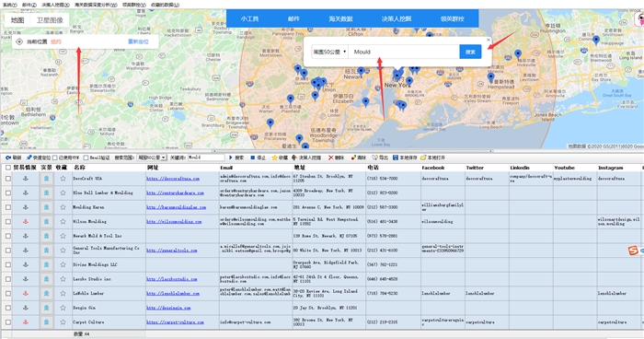The image size is (644, 339).
Task: Click the anchor trade icon for Wilson Moulding
Action: (26, 221)
